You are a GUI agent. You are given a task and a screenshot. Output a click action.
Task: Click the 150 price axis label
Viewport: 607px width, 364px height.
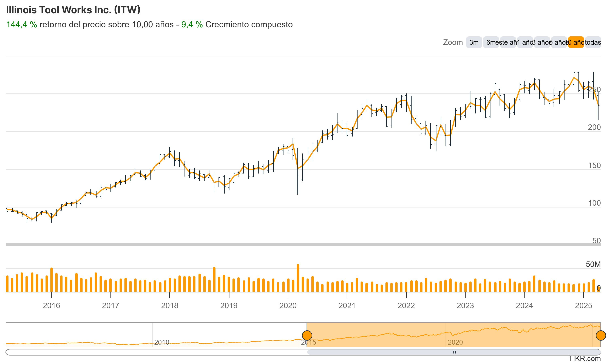(594, 166)
